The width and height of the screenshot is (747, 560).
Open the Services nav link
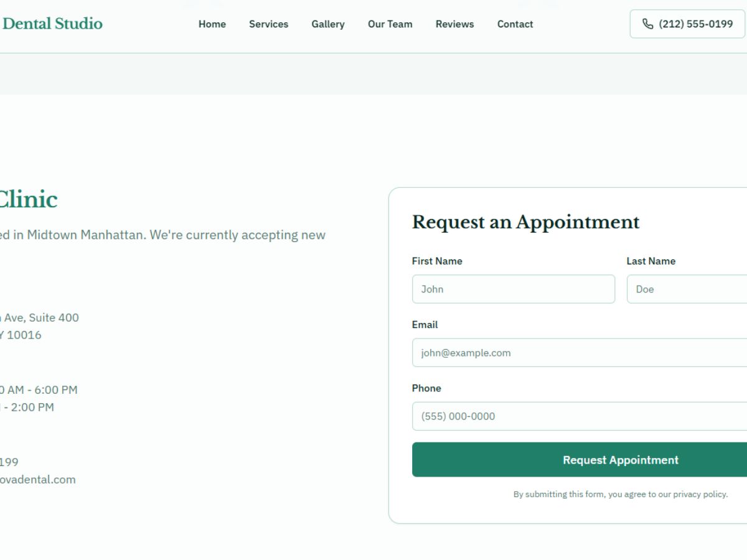(269, 24)
